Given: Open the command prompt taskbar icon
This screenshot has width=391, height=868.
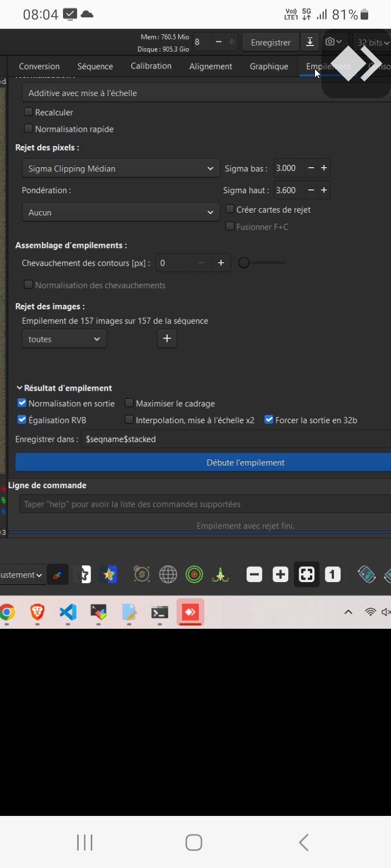Looking at the screenshot, I should 160,612.
